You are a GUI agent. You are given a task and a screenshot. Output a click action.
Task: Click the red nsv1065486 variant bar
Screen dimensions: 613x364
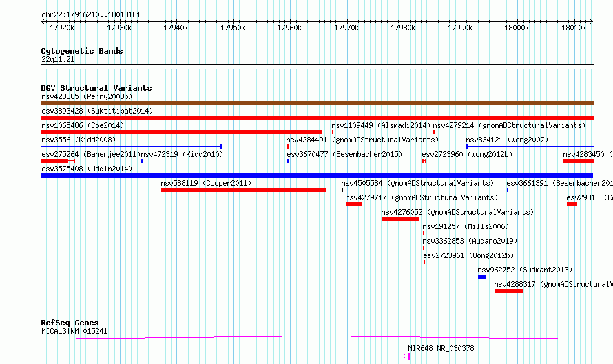181,132
